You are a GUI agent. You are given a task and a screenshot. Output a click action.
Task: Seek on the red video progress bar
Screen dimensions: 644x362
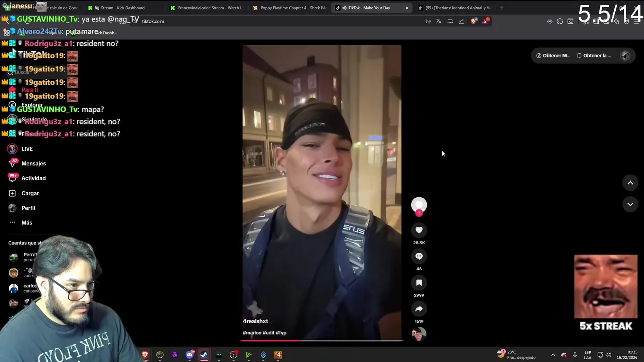tap(322, 340)
